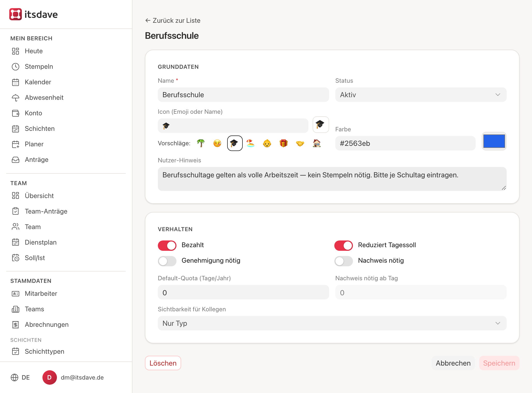Viewport: 532px width, 393px height.
Task: Click the itsdave logo icon
Action: point(16,14)
